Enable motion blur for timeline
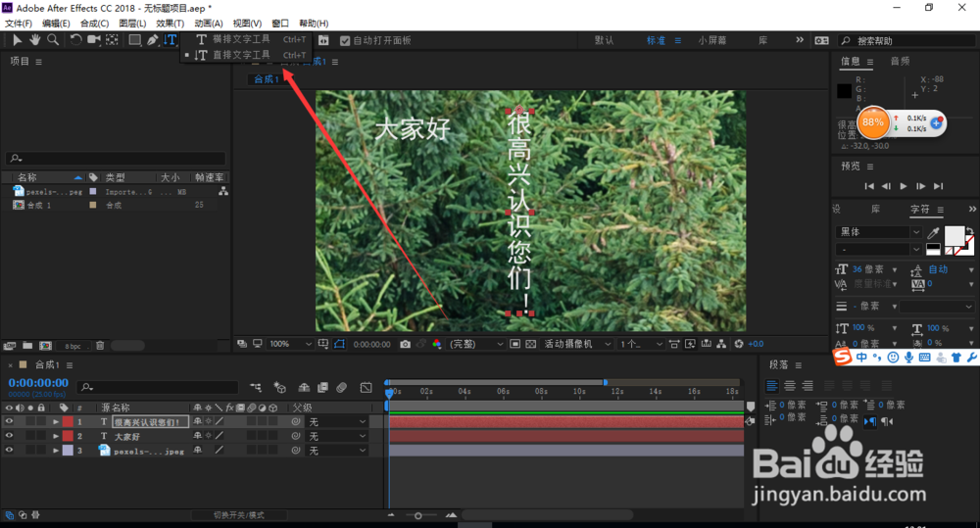The width and height of the screenshot is (980, 528). pyautogui.click(x=341, y=388)
